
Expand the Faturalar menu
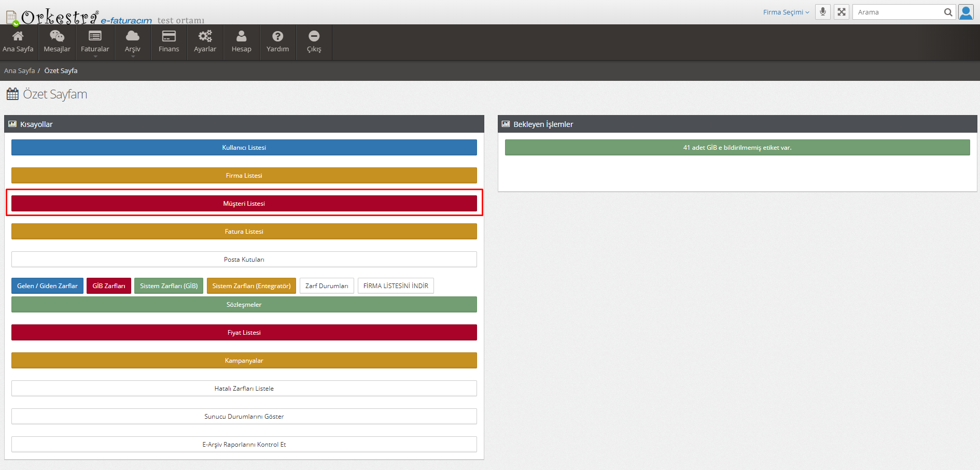tap(95, 42)
